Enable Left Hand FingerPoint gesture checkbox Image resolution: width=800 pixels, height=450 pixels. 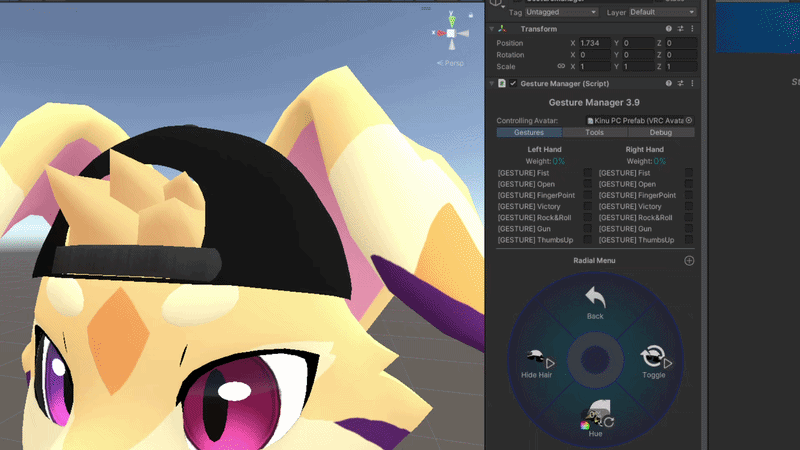588,195
